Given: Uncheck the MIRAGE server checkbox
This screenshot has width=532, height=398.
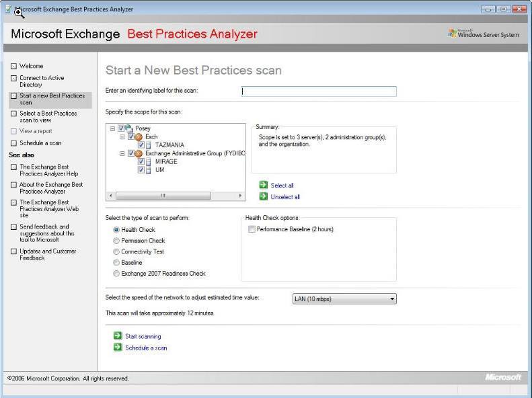Looking at the screenshot, I should tap(141, 162).
